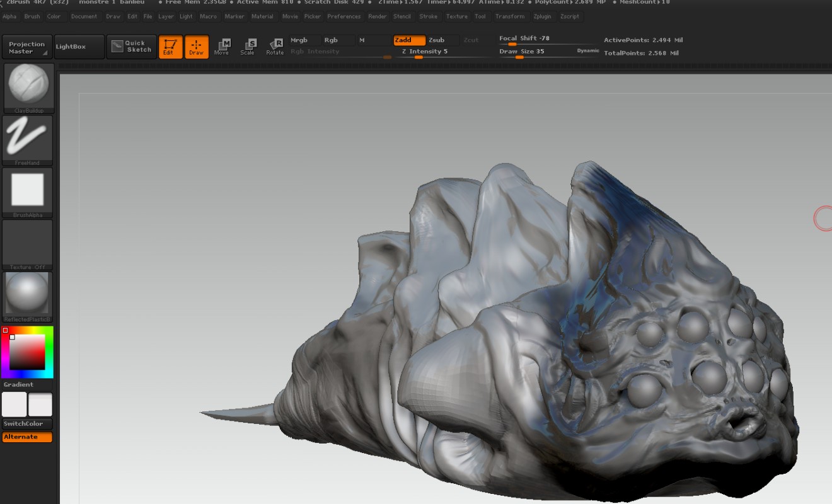Open the Texture Off selector
Image resolution: width=832 pixels, height=504 pixels.
[x=28, y=244]
